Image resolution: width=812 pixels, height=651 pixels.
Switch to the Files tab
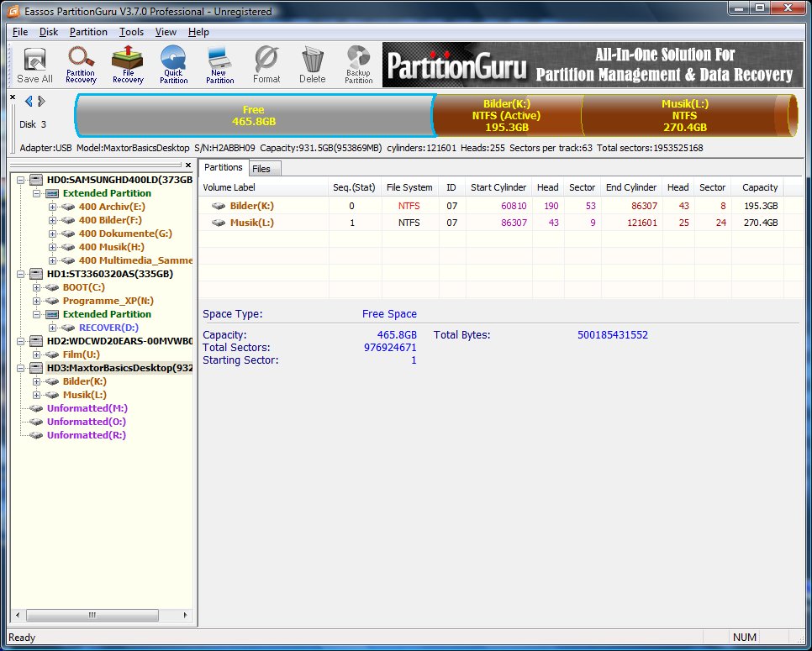pos(264,169)
